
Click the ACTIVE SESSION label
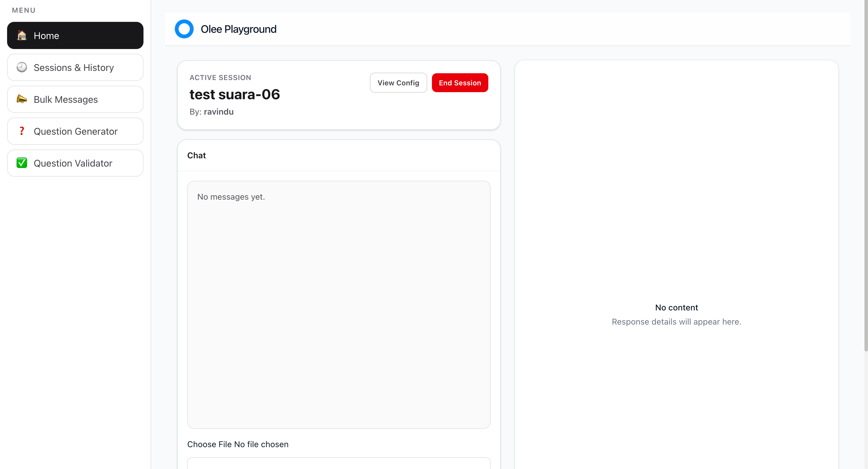click(220, 78)
